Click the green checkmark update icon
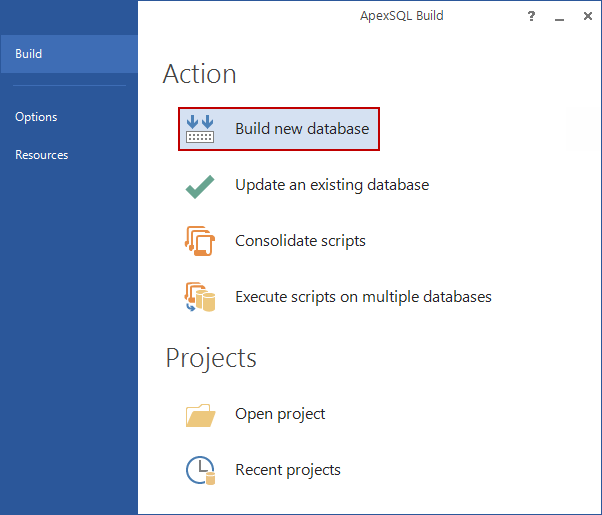This screenshot has width=602, height=515. point(200,185)
